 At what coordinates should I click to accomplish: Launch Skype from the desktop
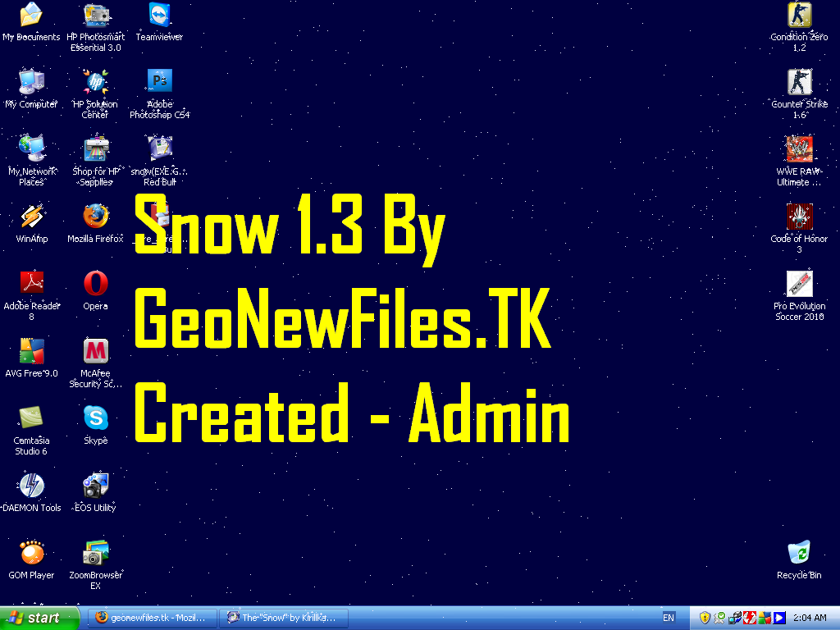pos(95,418)
